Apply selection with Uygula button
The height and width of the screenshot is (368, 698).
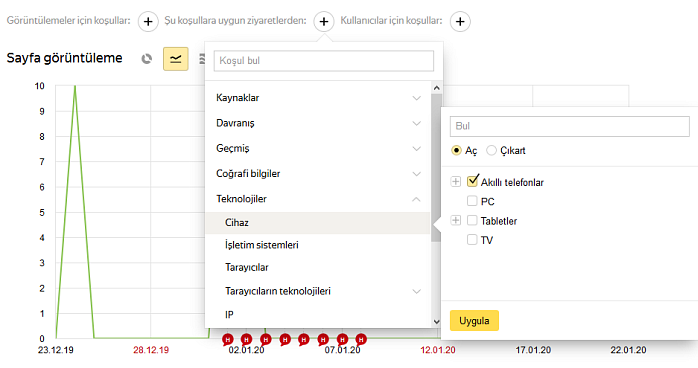tap(474, 321)
